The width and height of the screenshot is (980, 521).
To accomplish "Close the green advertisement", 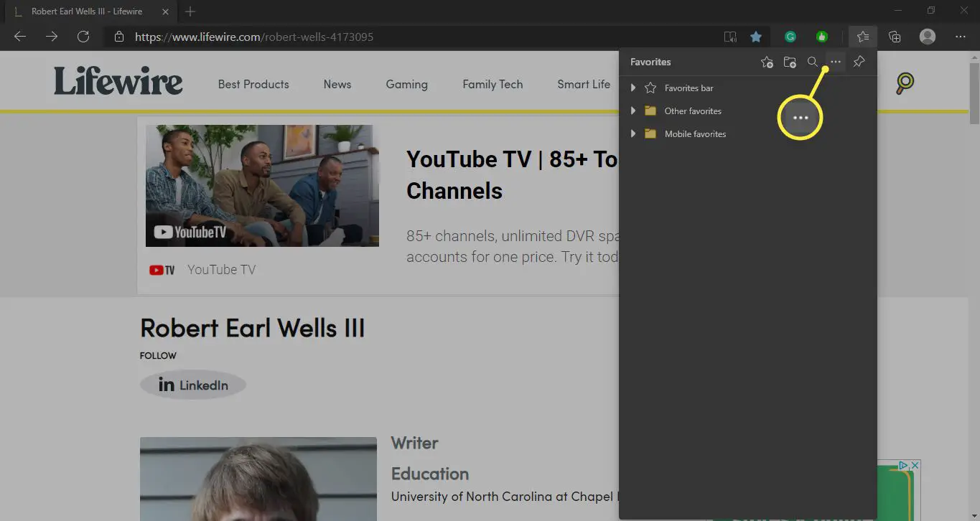I will [x=915, y=466].
